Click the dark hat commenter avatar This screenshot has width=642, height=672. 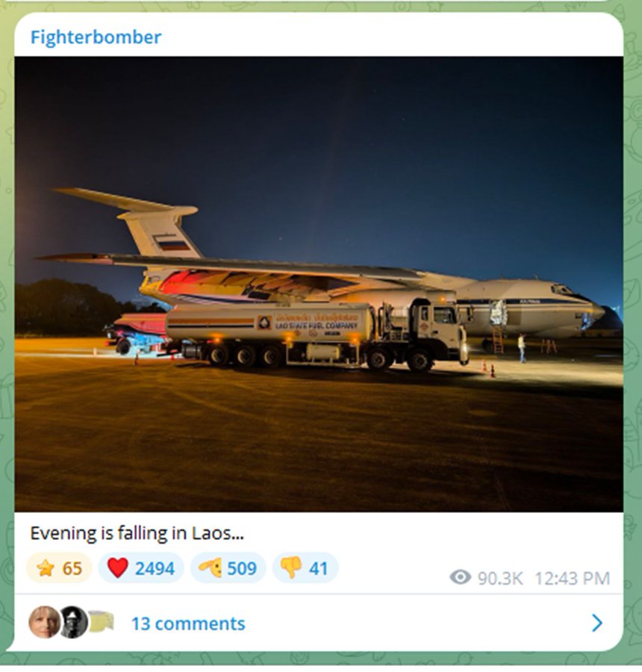point(74,622)
